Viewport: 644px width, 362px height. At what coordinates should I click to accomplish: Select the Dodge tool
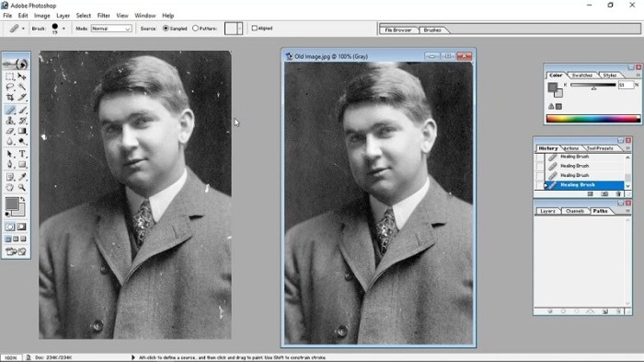click(x=22, y=142)
